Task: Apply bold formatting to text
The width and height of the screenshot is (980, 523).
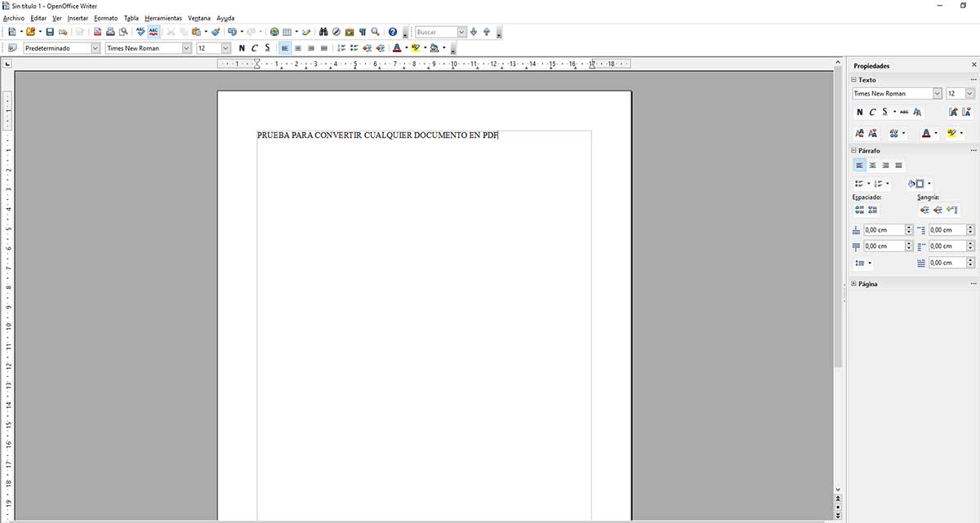Action: pyautogui.click(x=242, y=48)
